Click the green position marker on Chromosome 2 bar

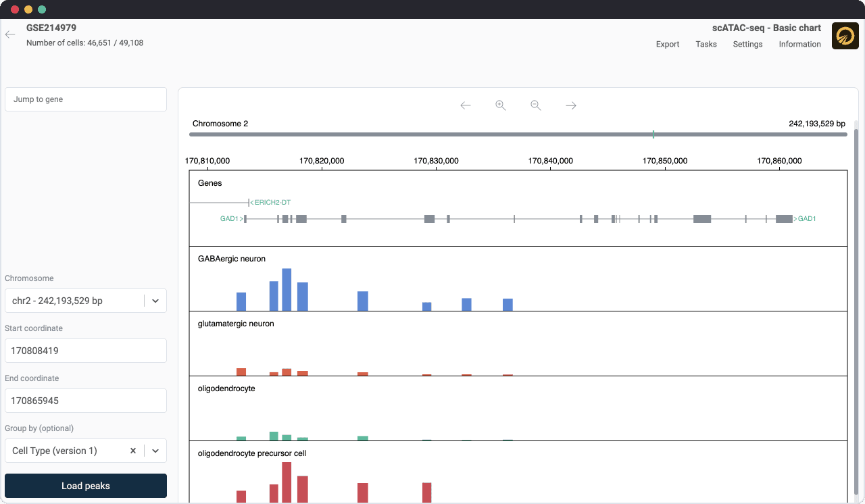point(653,134)
